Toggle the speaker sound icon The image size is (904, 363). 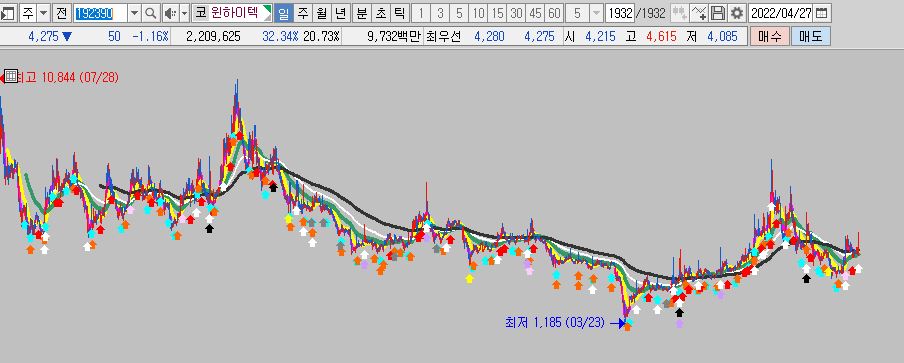(x=170, y=13)
